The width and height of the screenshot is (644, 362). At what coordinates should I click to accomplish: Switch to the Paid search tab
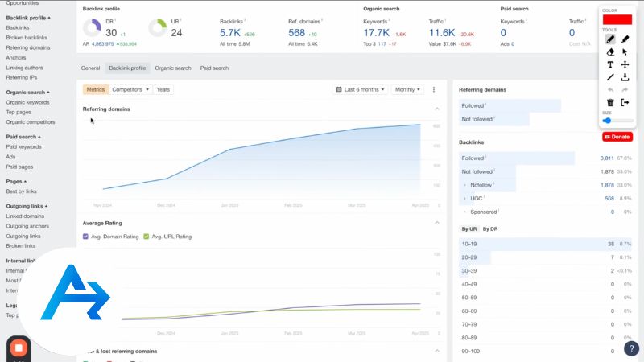tap(214, 68)
